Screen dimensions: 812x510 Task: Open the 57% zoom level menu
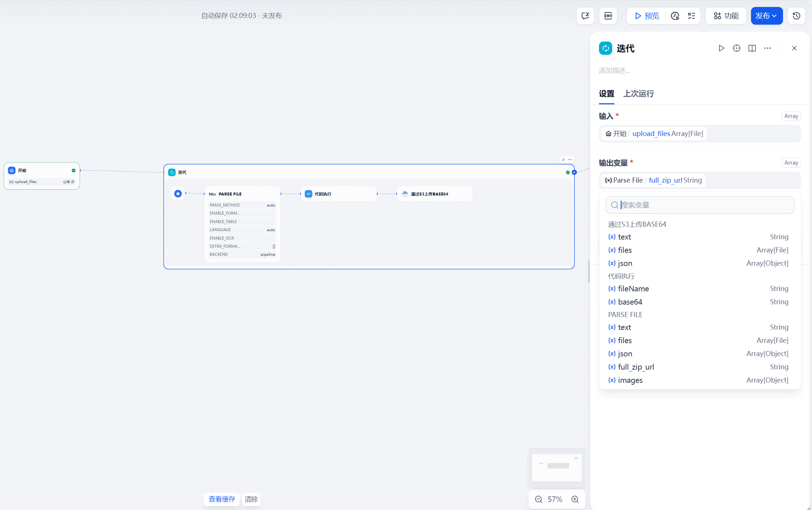(x=555, y=499)
